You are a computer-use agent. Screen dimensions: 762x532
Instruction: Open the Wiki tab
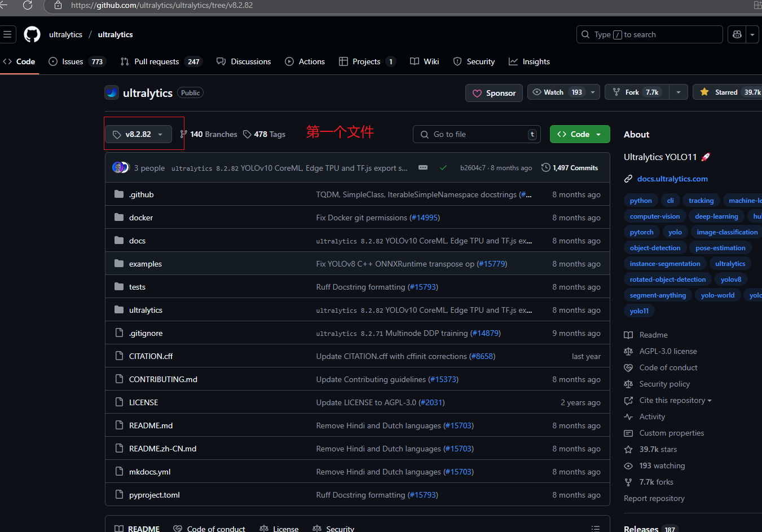click(x=425, y=61)
